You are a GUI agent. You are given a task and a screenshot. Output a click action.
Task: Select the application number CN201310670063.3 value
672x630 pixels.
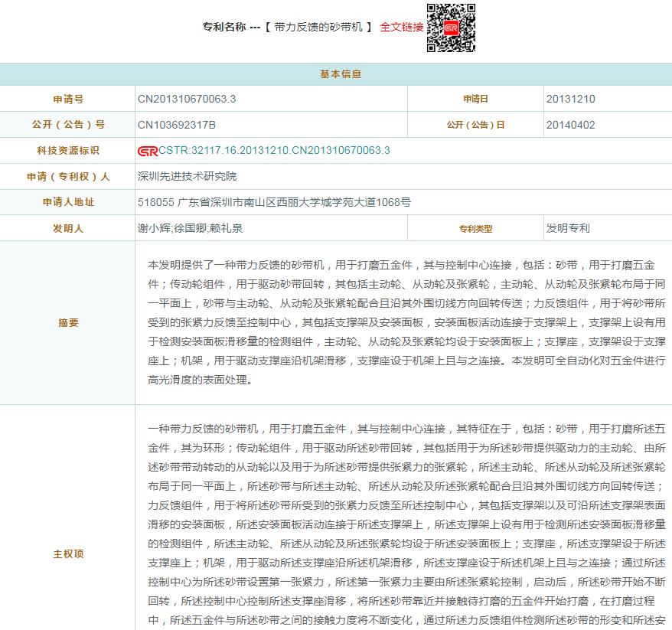187,99
